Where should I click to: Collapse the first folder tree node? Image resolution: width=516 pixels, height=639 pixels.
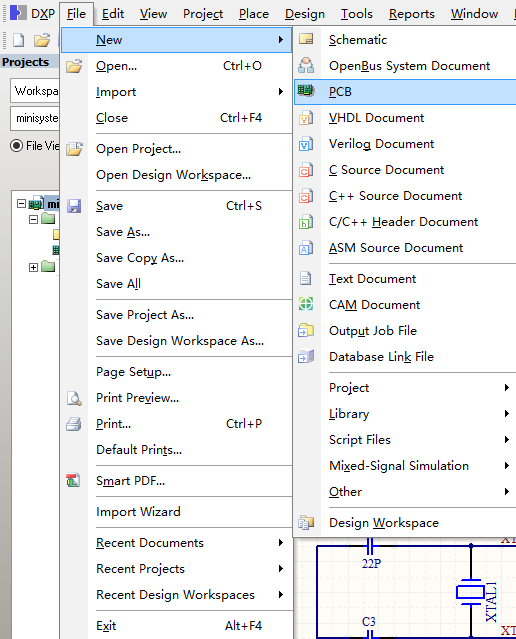33,220
